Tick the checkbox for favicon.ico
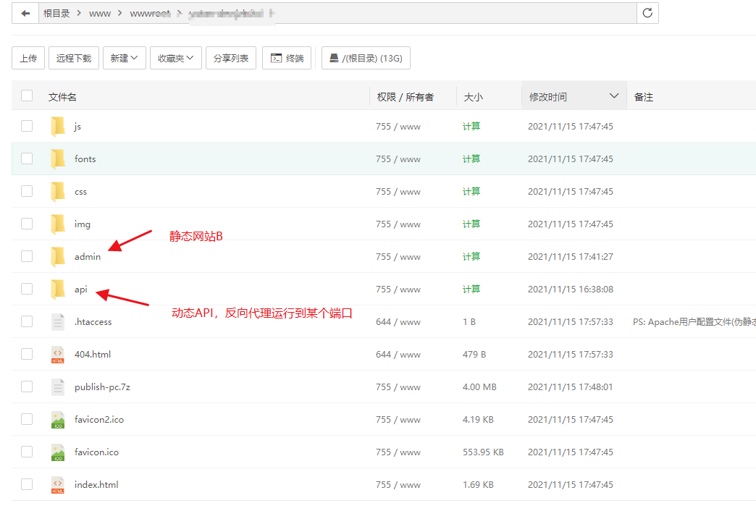This screenshot has width=756, height=532. pos(27,452)
